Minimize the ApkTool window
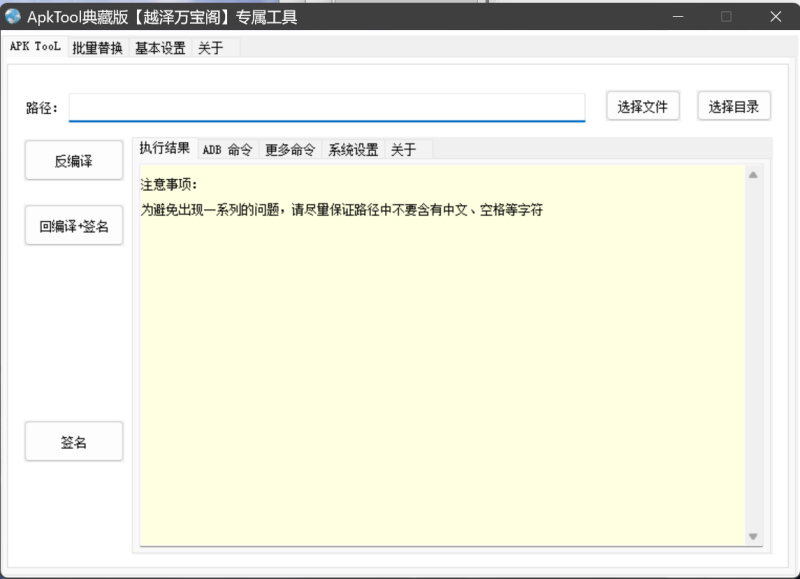800x579 pixels. 678,16
